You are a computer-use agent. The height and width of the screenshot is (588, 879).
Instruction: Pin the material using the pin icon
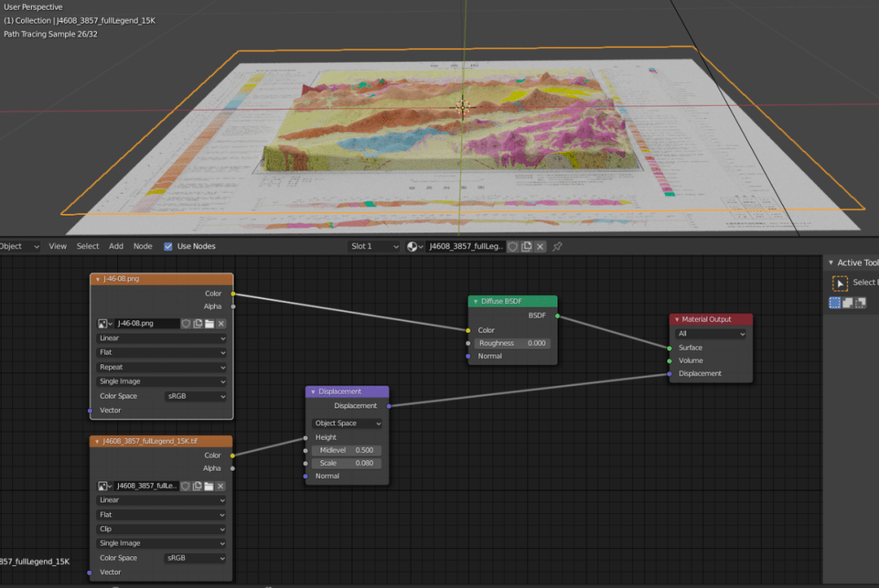558,246
